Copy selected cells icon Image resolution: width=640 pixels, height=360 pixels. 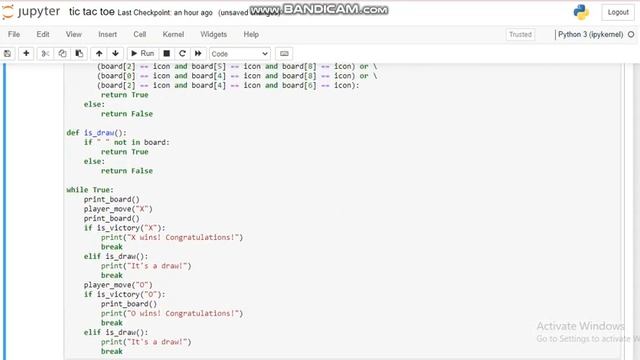62,53
